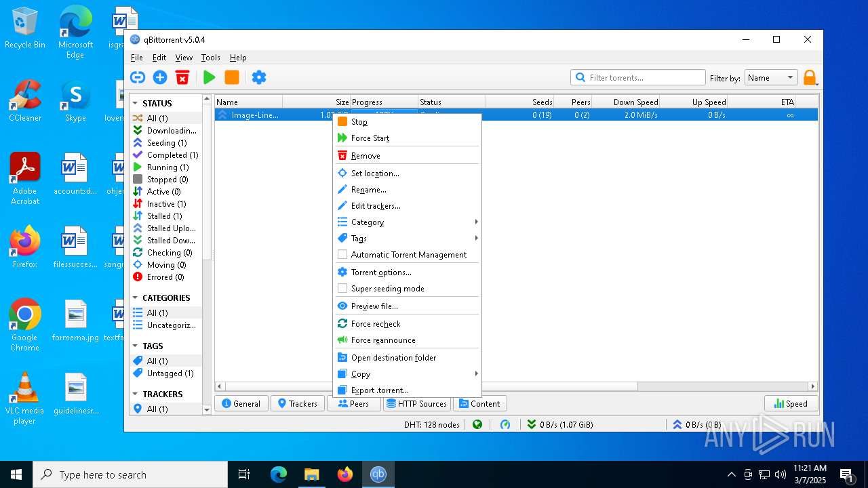The height and width of the screenshot is (488, 868).
Task: Open File Explorer from the taskbar
Action: point(312,474)
